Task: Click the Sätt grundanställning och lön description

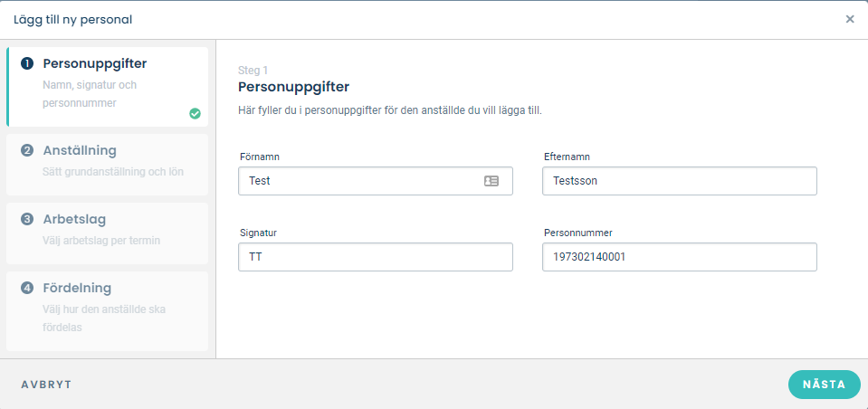Action: pos(113,172)
